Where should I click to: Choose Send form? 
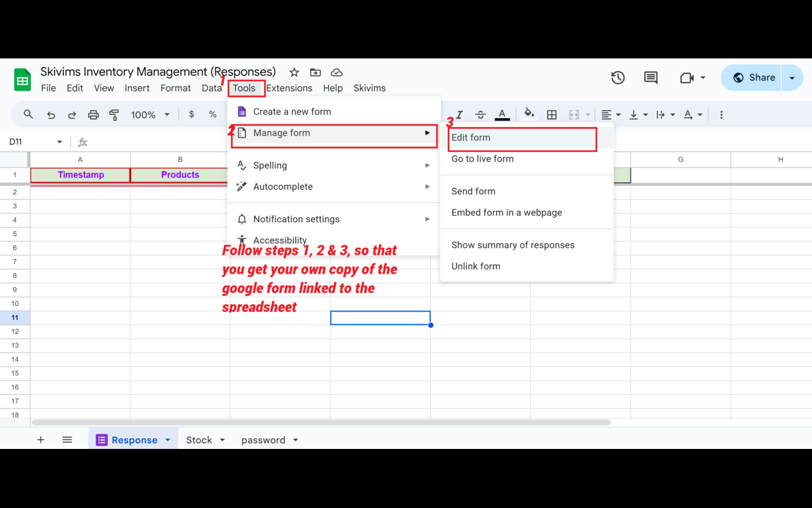pos(527,191)
